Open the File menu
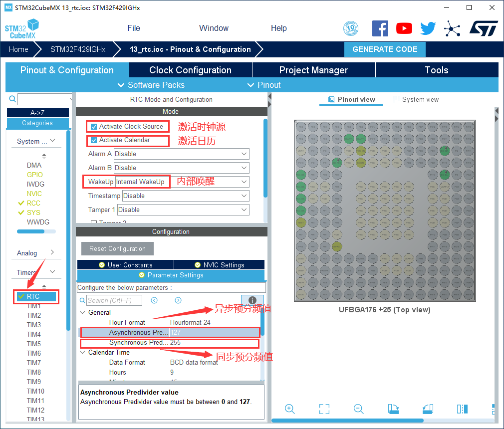Screen dimensions: 504x429 pos(134,28)
